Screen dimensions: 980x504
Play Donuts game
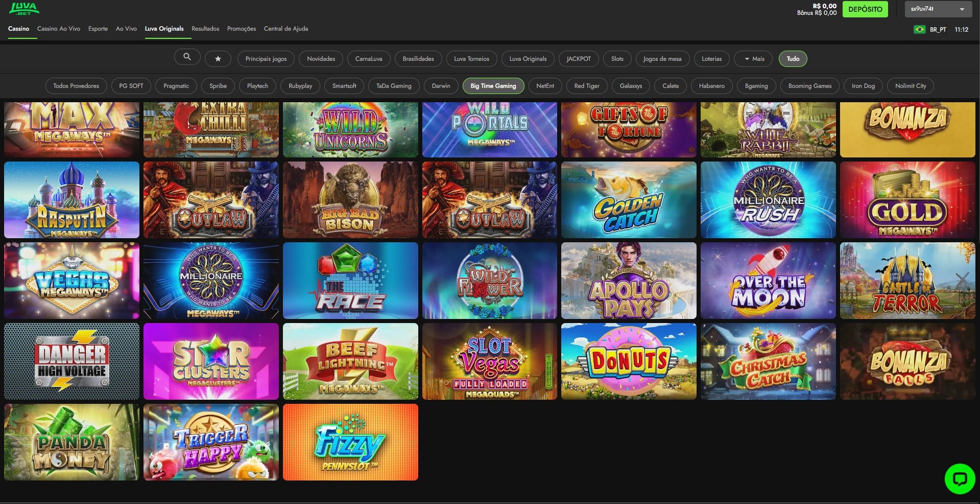pos(629,361)
